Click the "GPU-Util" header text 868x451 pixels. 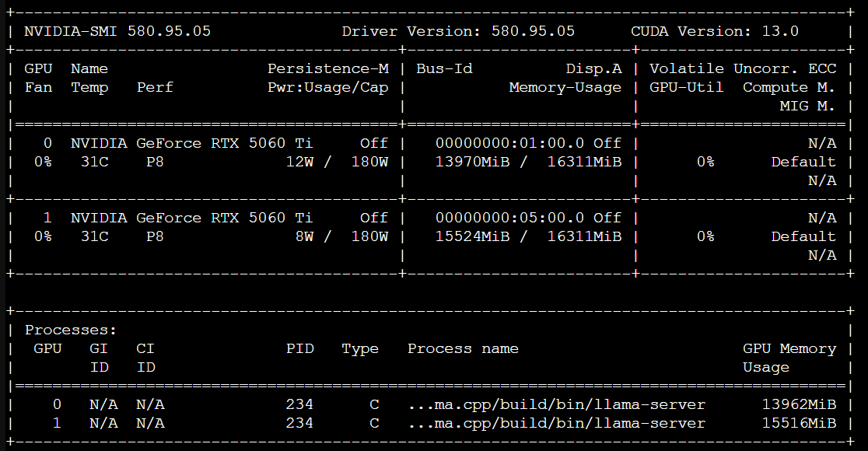click(687, 87)
